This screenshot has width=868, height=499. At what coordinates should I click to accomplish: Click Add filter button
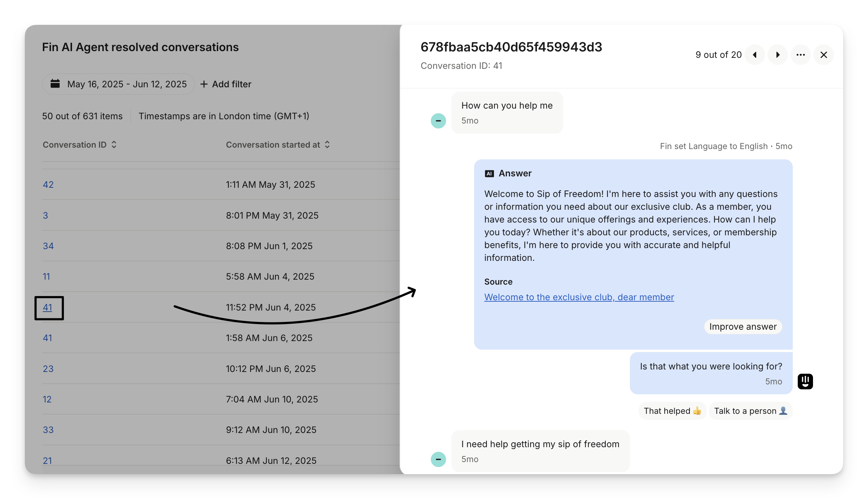tap(226, 84)
